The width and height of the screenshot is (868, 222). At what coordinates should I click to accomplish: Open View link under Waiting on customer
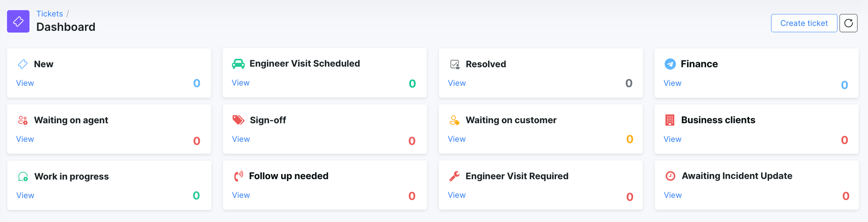pos(457,139)
